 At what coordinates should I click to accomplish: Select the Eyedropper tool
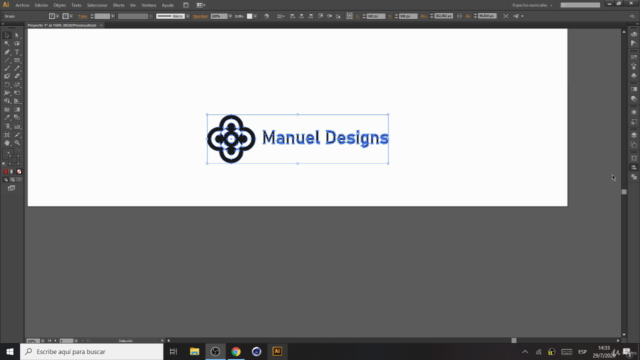coord(7,118)
